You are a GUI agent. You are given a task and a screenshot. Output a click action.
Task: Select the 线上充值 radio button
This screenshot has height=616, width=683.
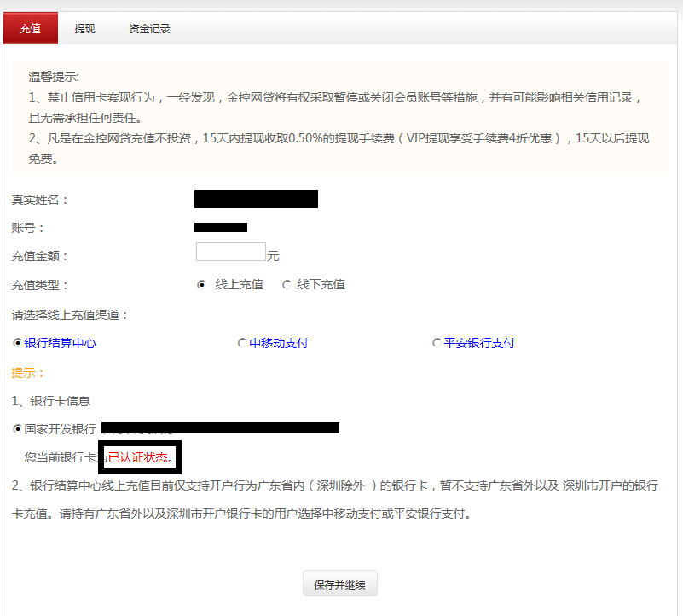pyautogui.click(x=202, y=285)
